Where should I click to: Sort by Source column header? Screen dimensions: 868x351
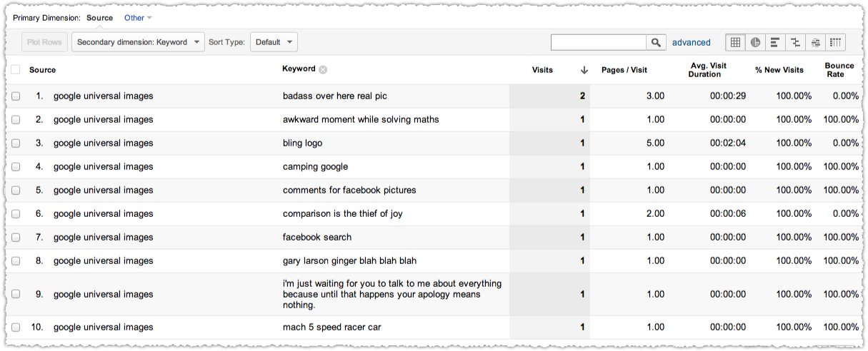(x=42, y=70)
